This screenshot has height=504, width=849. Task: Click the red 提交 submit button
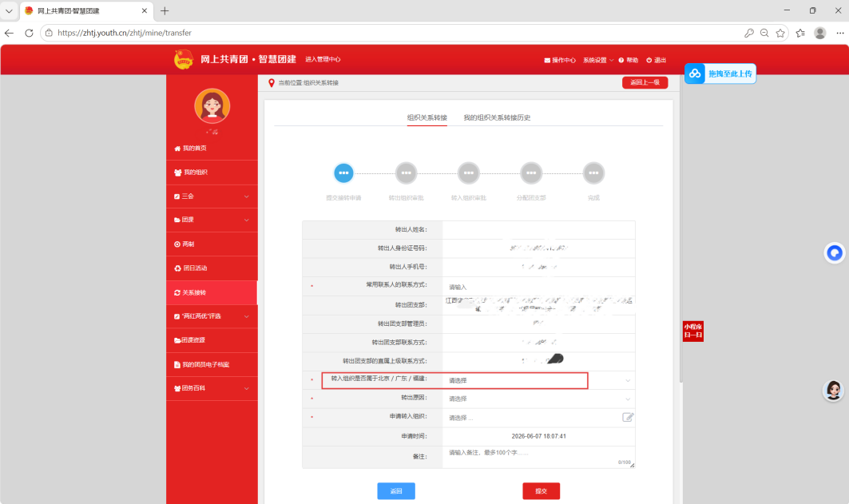tap(541, 491)
